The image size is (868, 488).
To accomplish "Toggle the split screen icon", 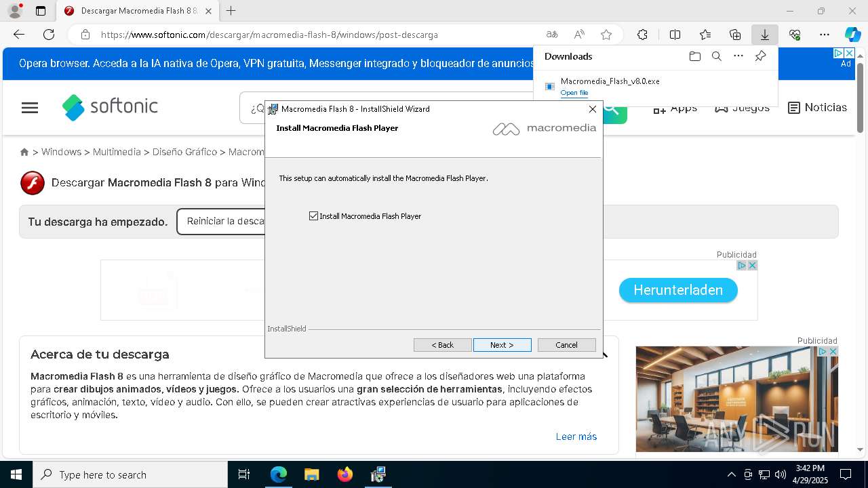I will pyautogui.click(x=675, y=35).
